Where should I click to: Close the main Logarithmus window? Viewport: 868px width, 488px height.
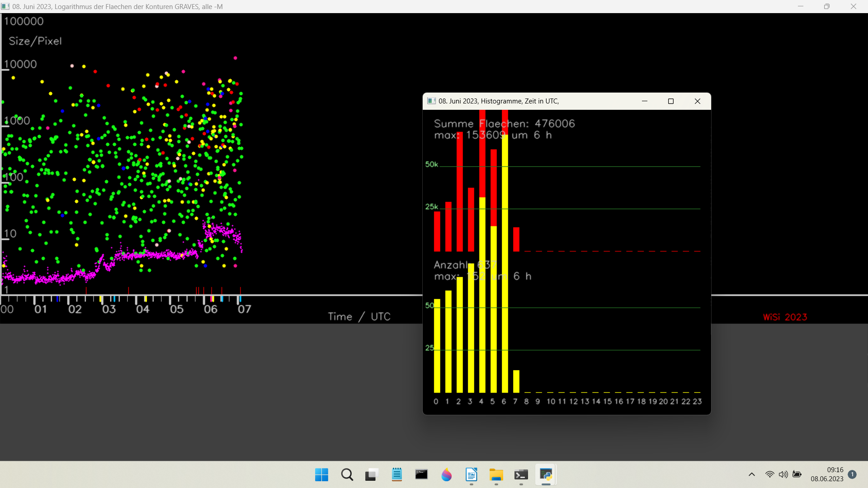[854, 6]
